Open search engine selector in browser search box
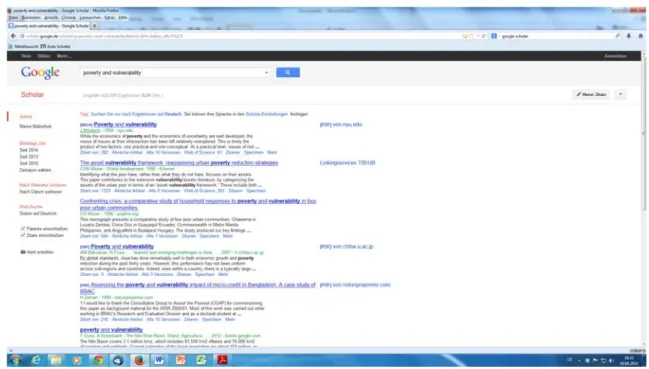 [494, 36]
